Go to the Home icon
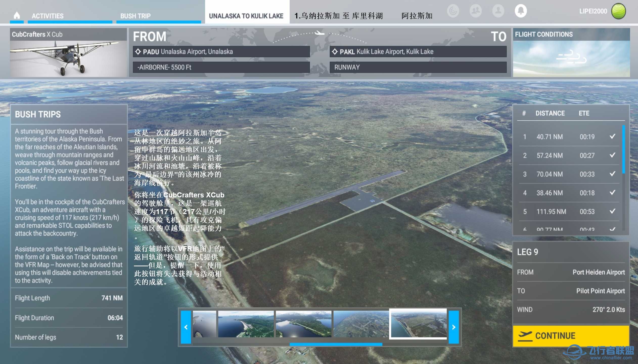638x364 pixels. pos(17,15)
